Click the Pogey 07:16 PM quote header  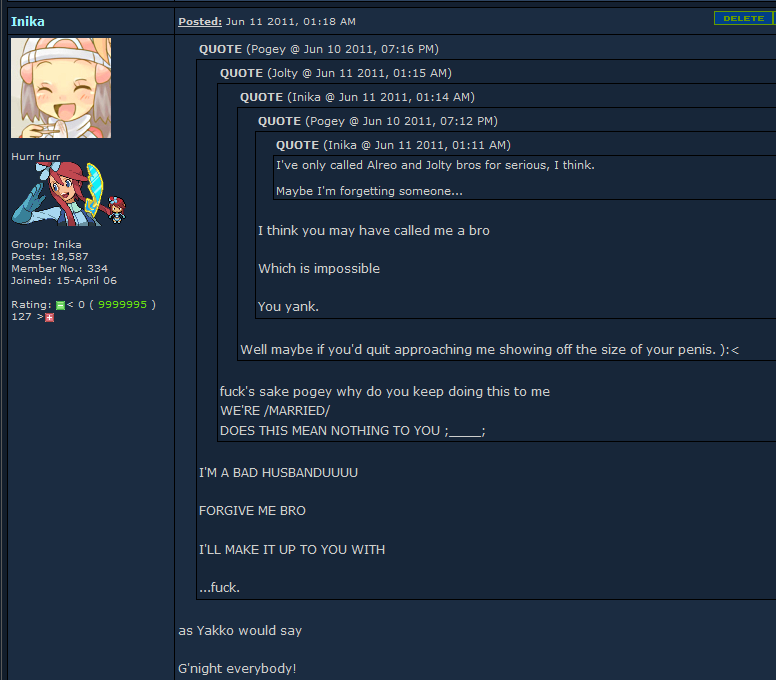[319, 49]
